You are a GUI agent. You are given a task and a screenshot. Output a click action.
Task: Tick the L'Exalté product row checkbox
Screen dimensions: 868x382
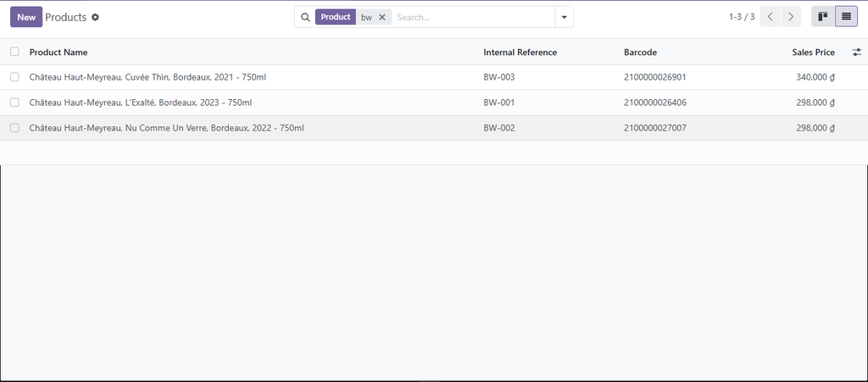(14, 102)
